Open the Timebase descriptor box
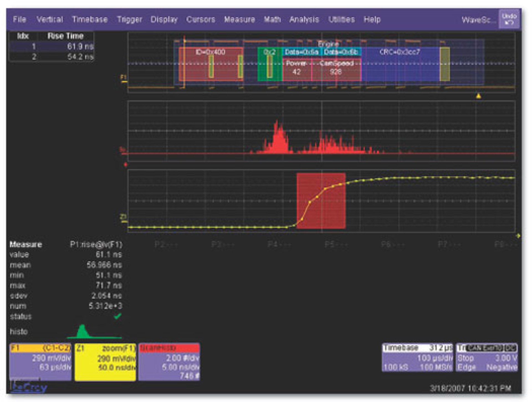532x402 pixels. click(417, 357)
